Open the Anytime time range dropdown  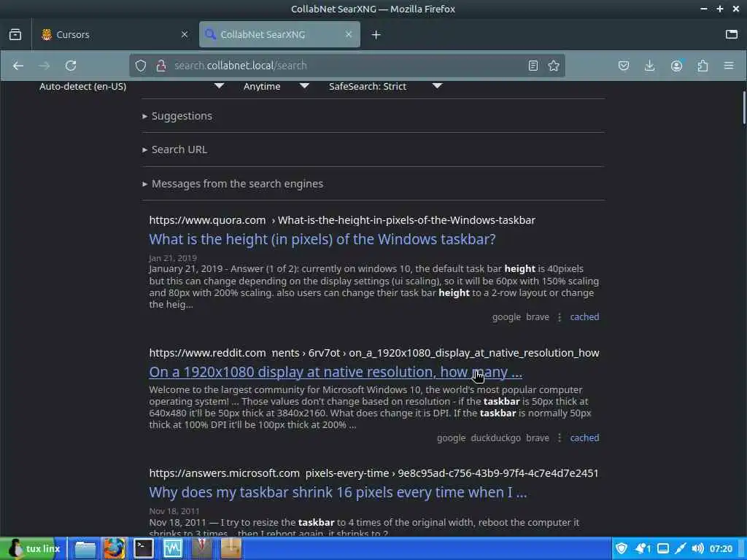pos(276,86)
